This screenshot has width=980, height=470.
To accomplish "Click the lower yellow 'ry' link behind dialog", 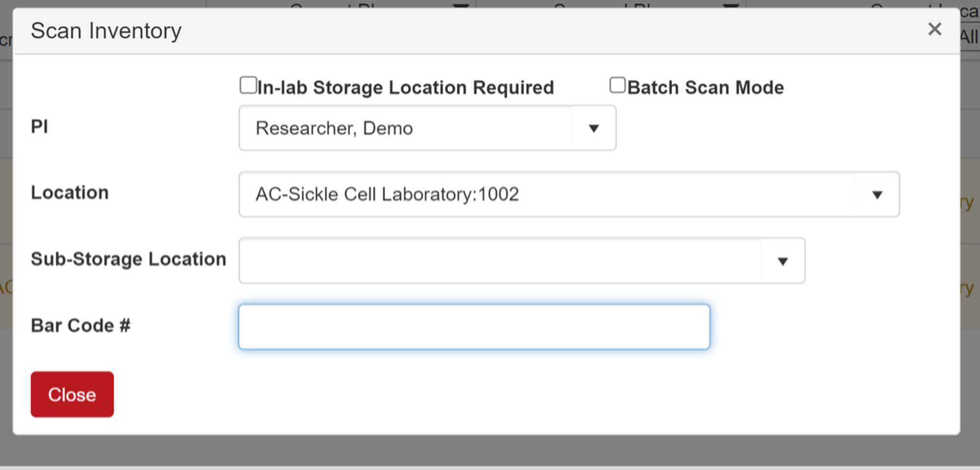I will pyautogui.click(x=968, y=287).
